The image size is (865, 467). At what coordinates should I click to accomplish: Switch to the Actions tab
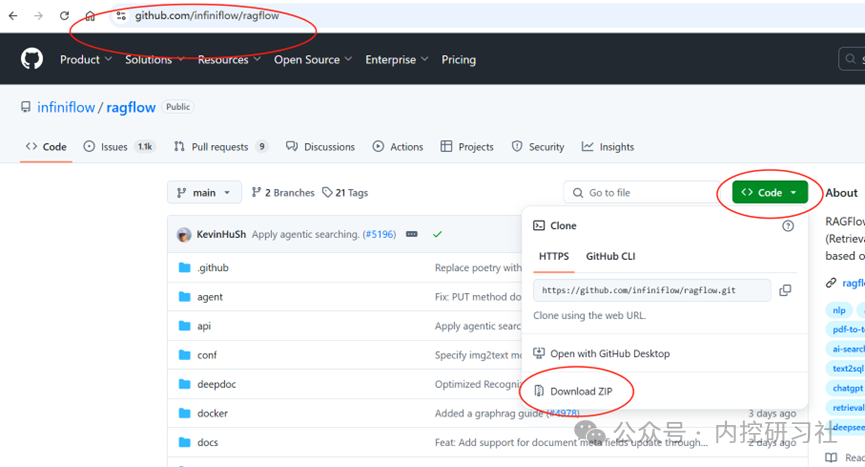[x=398, y=147]
